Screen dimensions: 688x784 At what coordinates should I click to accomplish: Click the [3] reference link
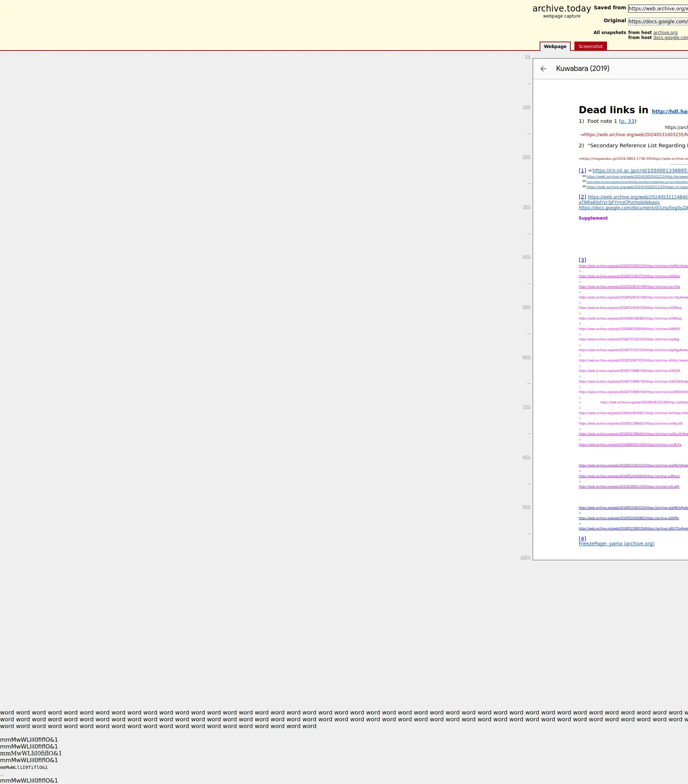582,260
